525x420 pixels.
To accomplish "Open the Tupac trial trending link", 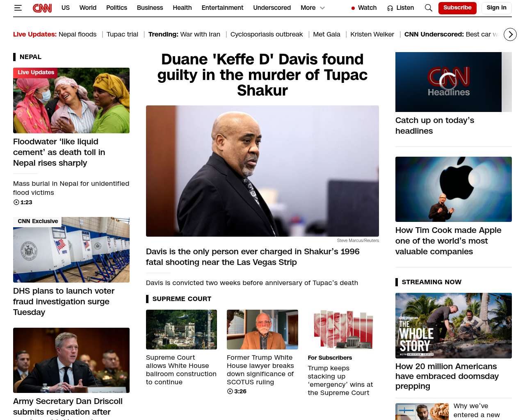I will 122,34.
